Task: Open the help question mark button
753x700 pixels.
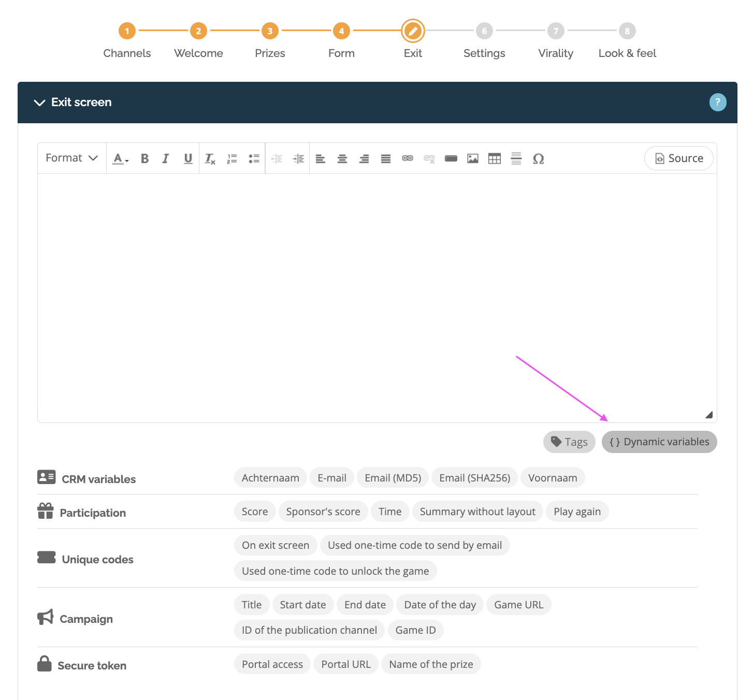Action: click(x=718, y=102)
